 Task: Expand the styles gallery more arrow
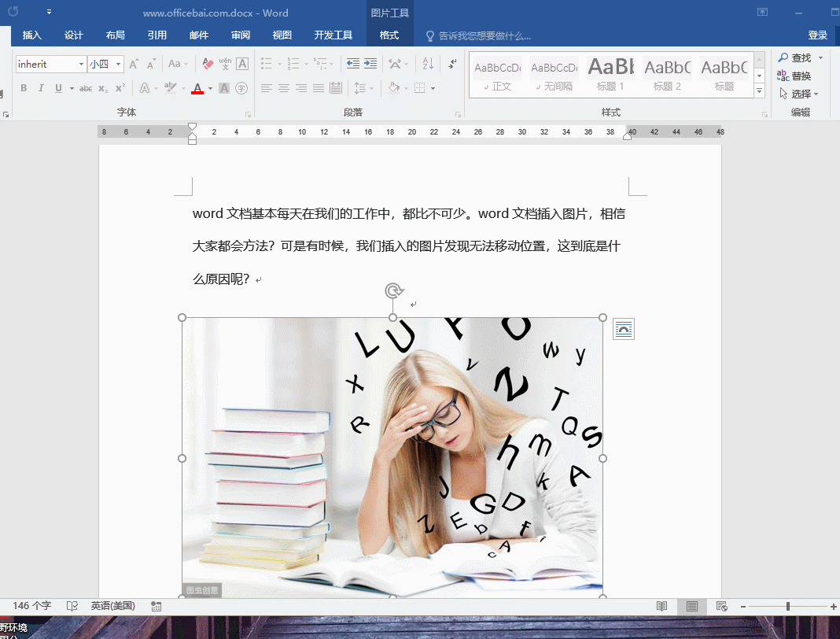(x=759, y=91)
